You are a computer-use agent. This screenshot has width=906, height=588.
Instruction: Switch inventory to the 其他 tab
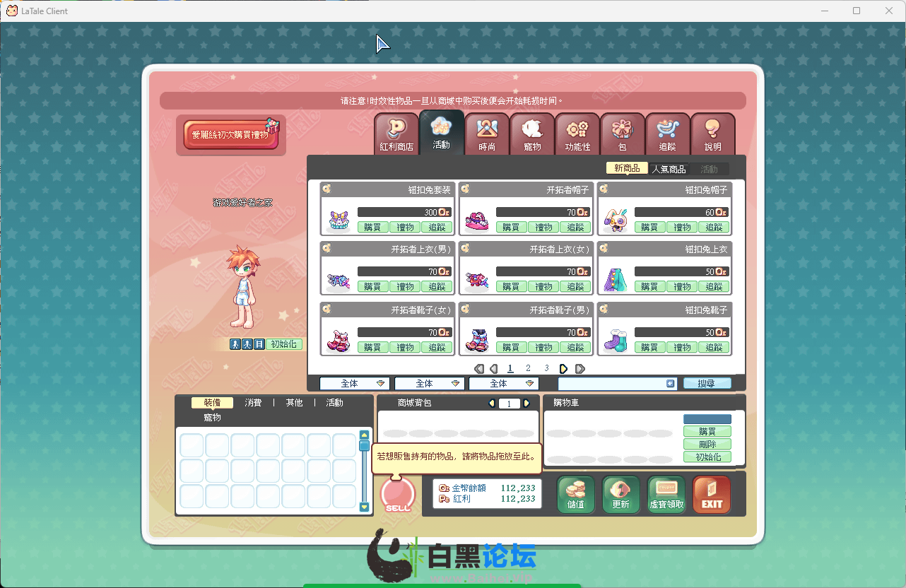tap(294, 403)
